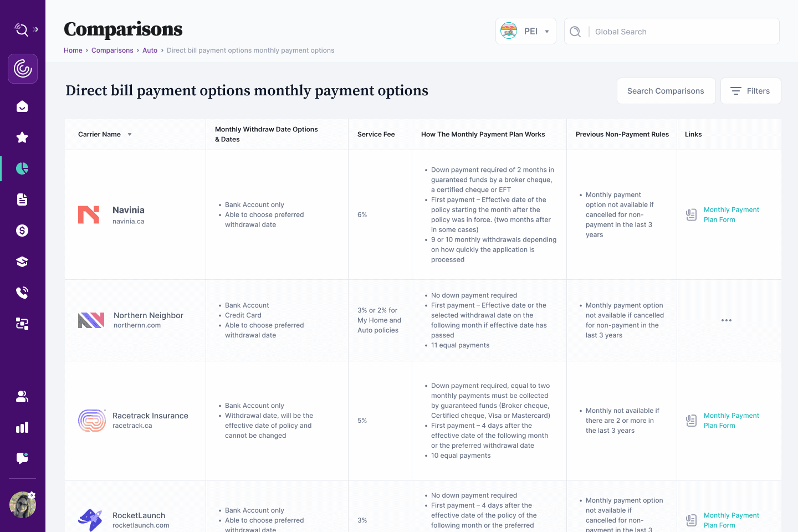This screenshot has height=532, width=798.
Task: Click the phone call icon in sidebar
Action: coord(22,293)
